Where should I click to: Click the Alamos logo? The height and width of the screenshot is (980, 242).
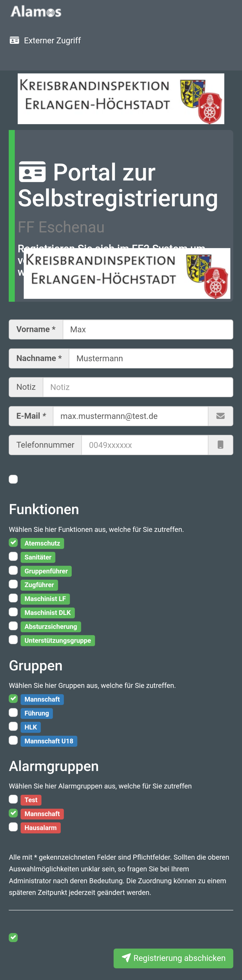click(36, 12)
